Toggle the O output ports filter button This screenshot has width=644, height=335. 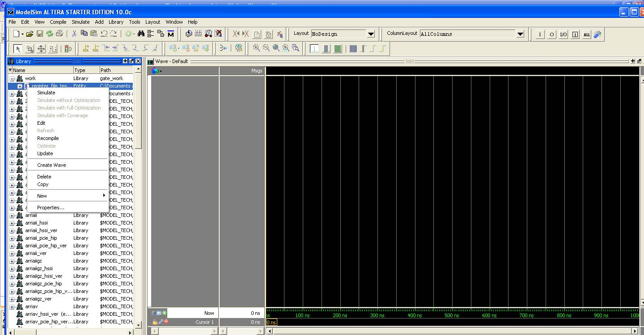[x=551, y=34]
